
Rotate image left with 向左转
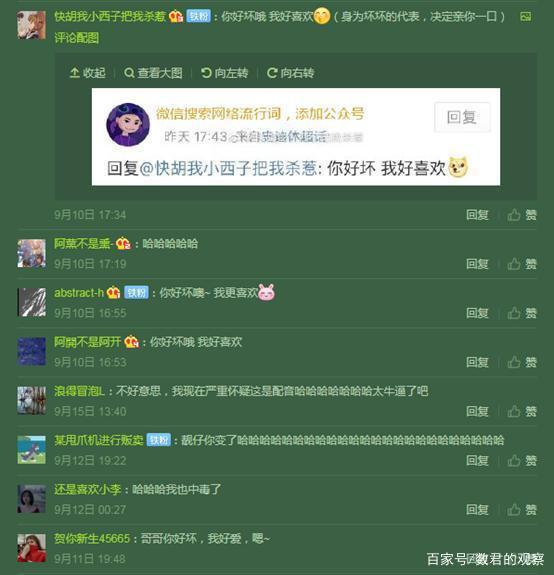click(224, 73)
